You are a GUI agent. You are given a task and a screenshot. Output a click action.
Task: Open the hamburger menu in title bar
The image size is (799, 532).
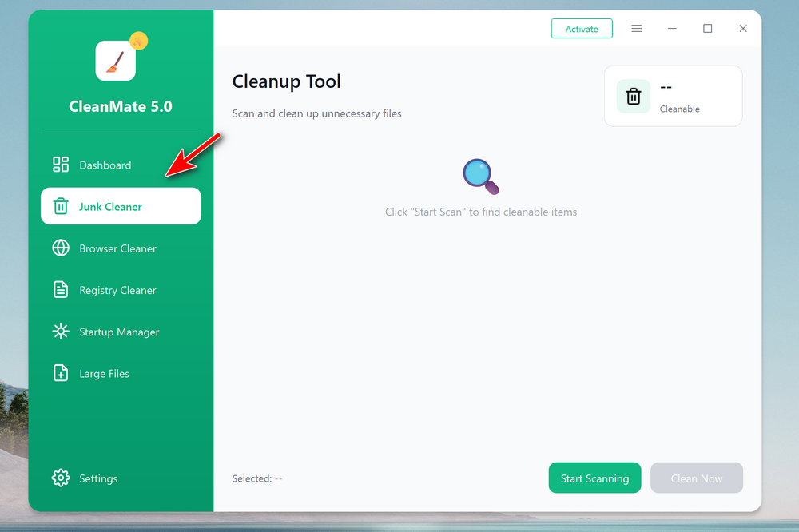(x=637, y=29)
